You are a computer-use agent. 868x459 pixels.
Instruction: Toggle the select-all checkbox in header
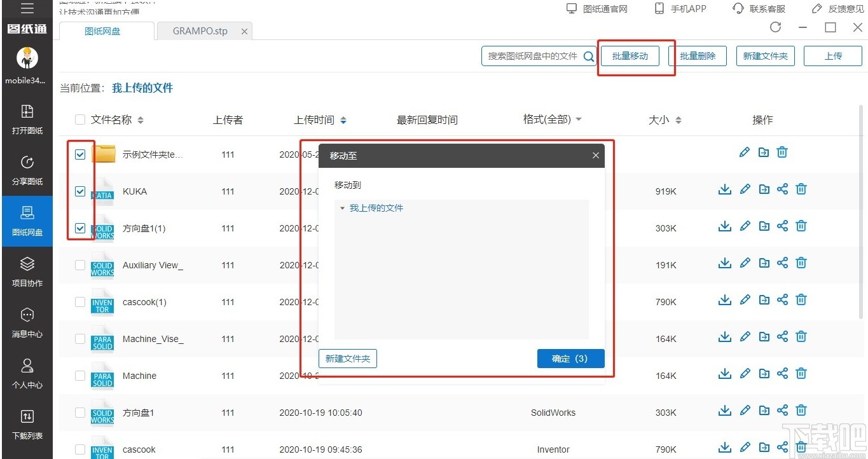click(79, 120)
